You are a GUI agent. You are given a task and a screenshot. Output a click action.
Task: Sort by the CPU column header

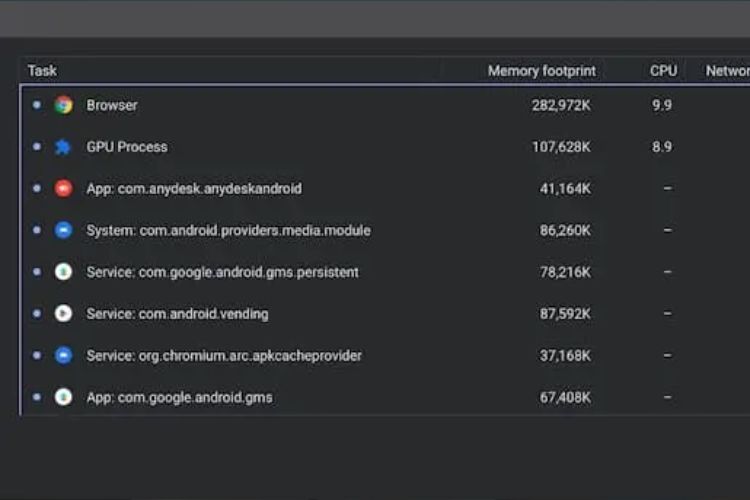[x=663, y=71]
